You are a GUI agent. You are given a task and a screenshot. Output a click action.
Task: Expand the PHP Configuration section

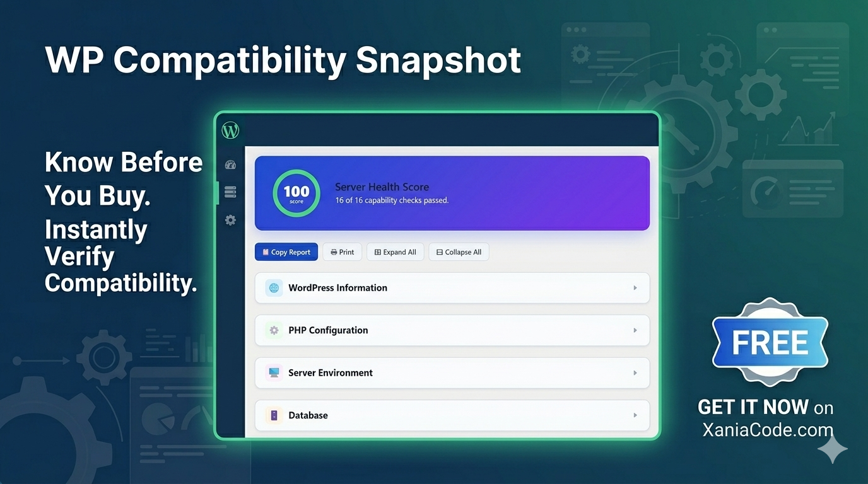click(635, 330)
